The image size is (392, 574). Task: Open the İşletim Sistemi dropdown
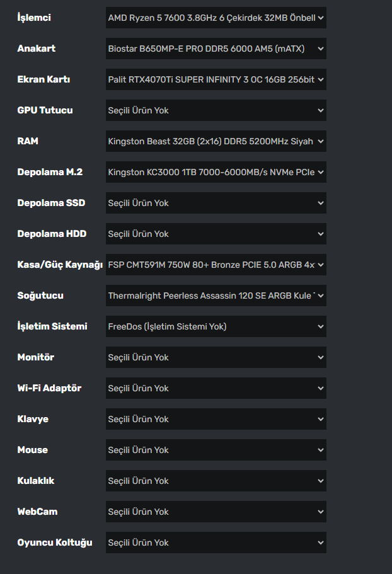click(x=216, y=326)
